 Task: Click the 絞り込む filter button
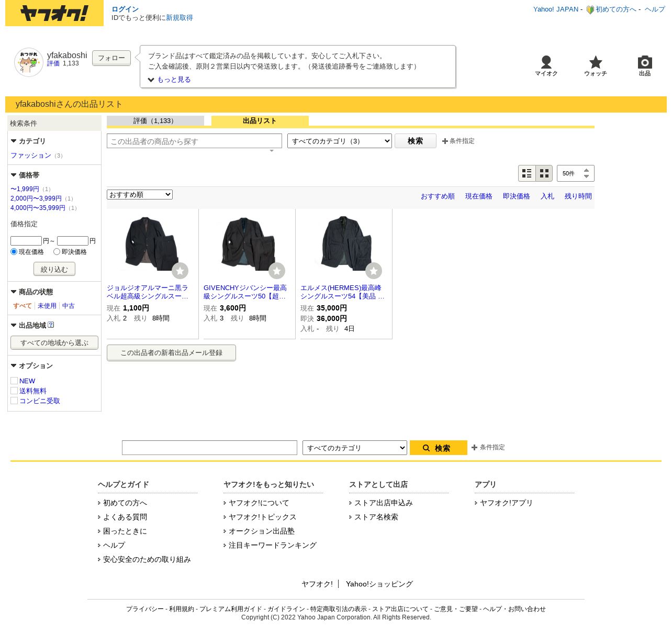coord(54,269)
